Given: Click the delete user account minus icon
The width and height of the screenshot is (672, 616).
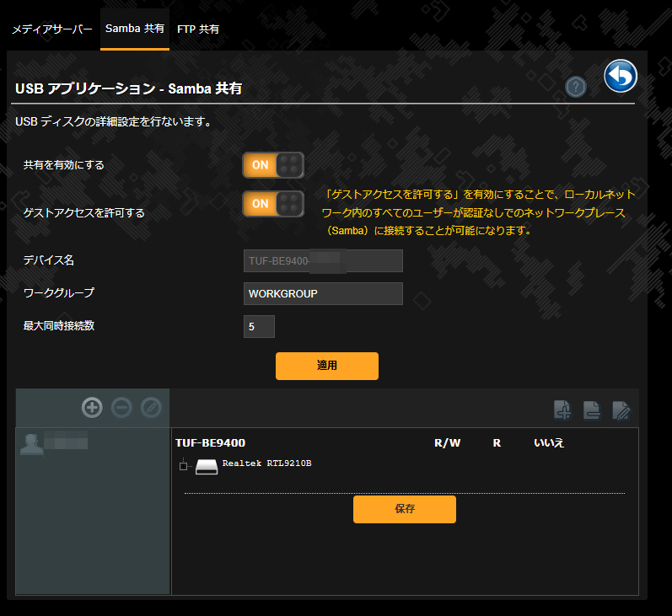Looking at the screenshot, I should [121, 408].
